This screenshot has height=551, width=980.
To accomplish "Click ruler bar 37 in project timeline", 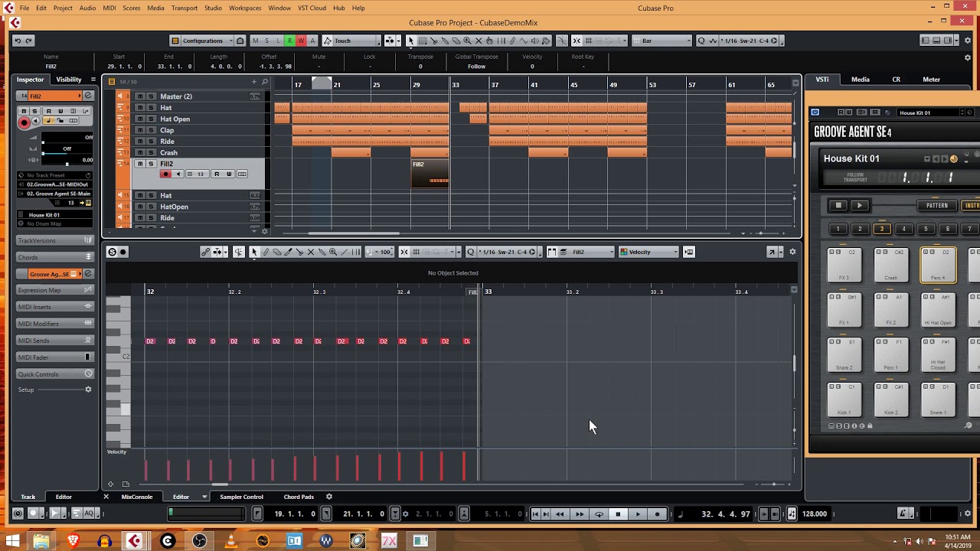I will tap(495, 84).
